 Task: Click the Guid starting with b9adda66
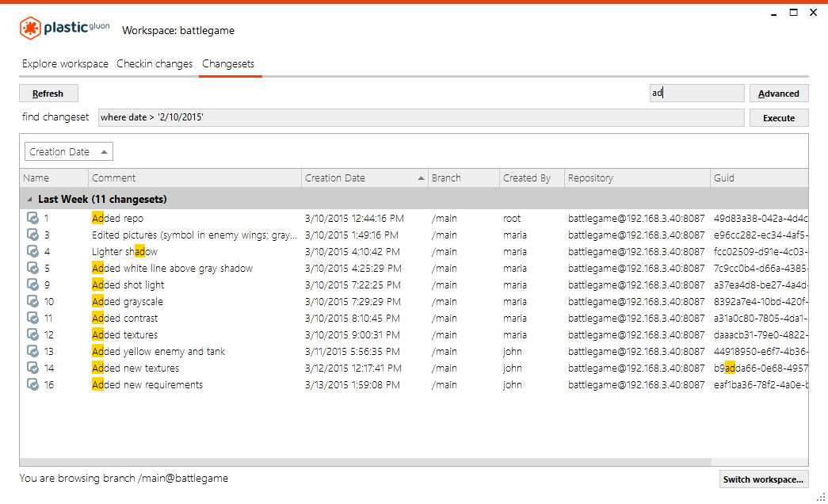coord(761,368)
